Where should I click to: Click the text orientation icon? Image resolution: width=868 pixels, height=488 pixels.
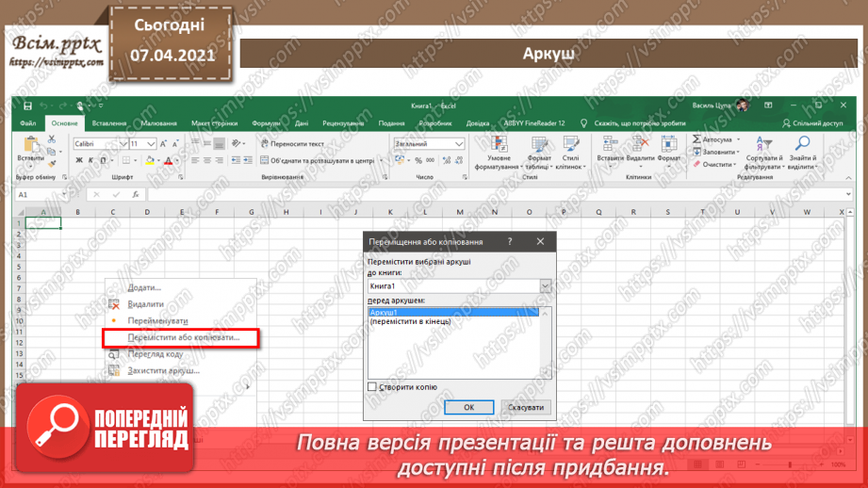click(237, 143)
